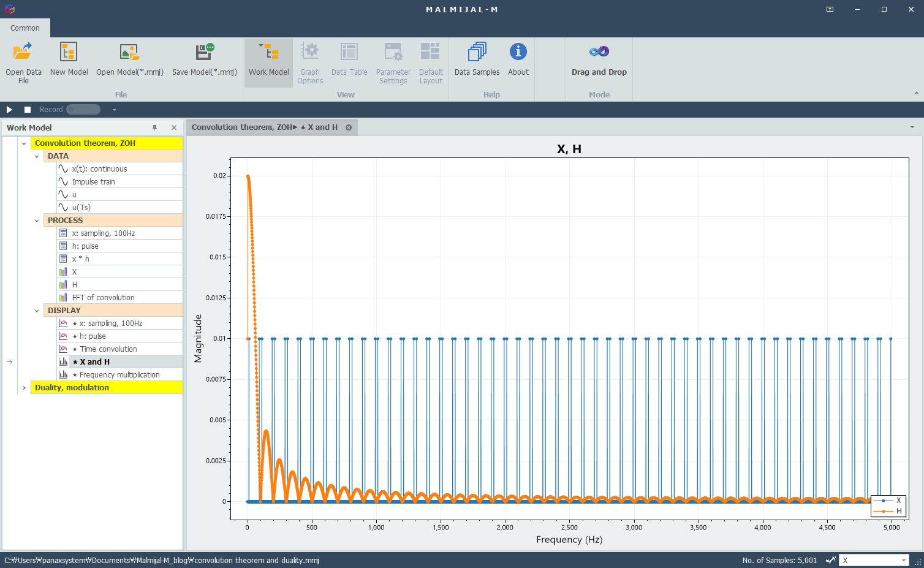Select Convolution theorem, ZOH model header
Viewport: 924px width, 568px height.
click(x=107, y=143)
